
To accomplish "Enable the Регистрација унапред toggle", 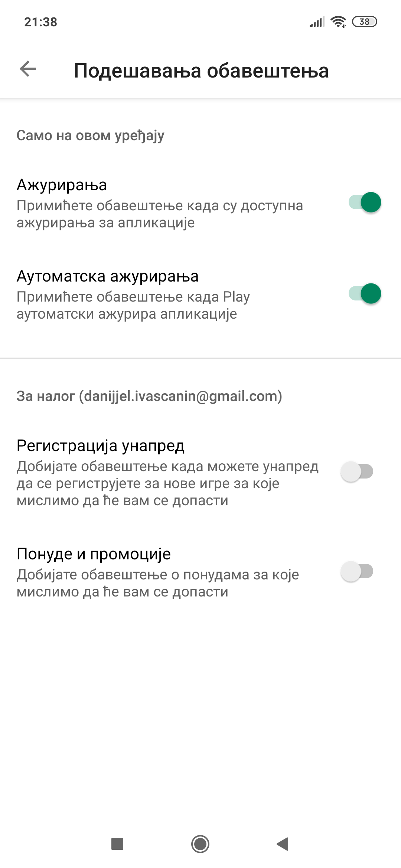I will (357, 472).
